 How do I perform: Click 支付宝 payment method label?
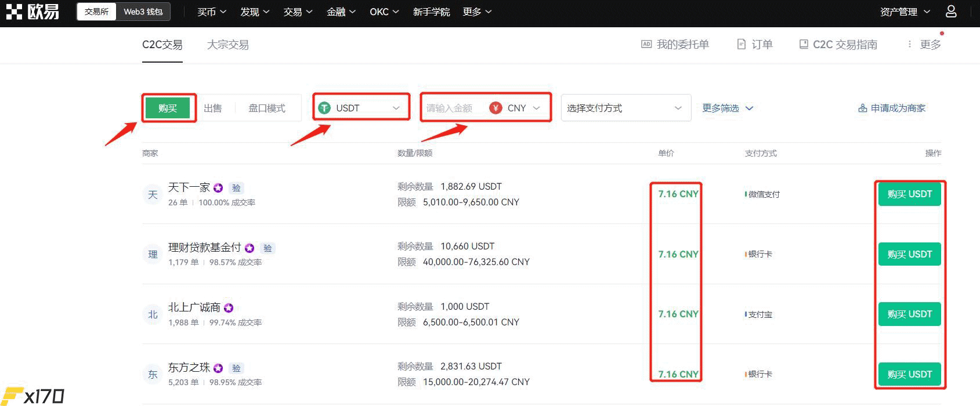coord(760,314)
